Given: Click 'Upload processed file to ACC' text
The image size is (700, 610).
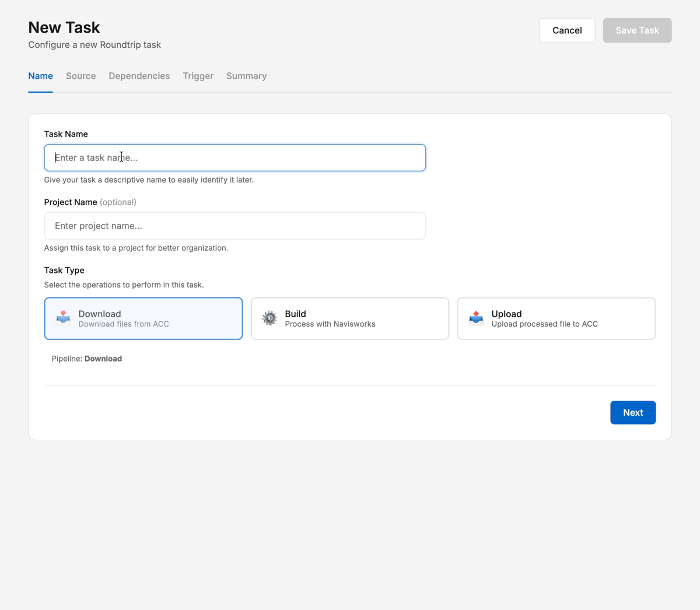Looking at the screenshot, I should click(x=544, y=324).
